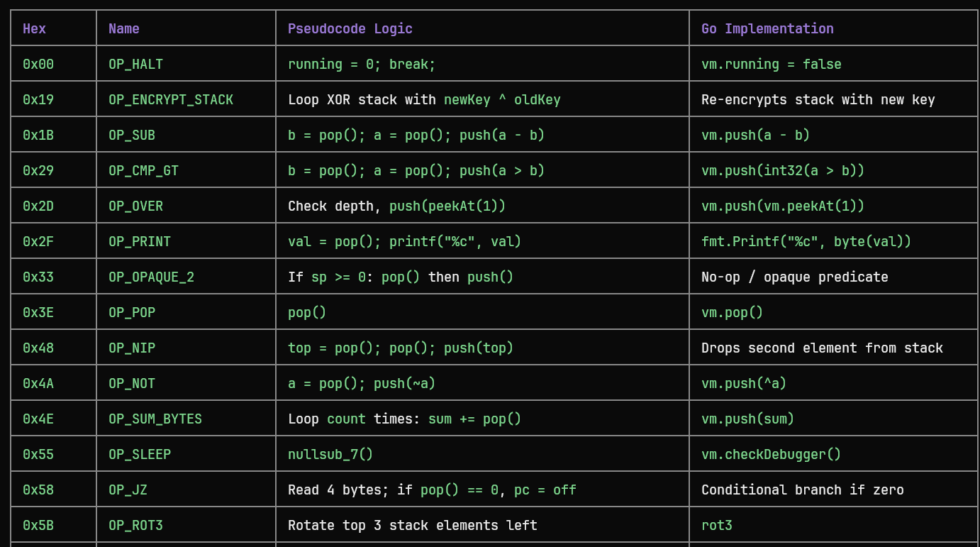Select the 0x1B hex cell
The image size is (980, 547).
click(x=54, y=135)
